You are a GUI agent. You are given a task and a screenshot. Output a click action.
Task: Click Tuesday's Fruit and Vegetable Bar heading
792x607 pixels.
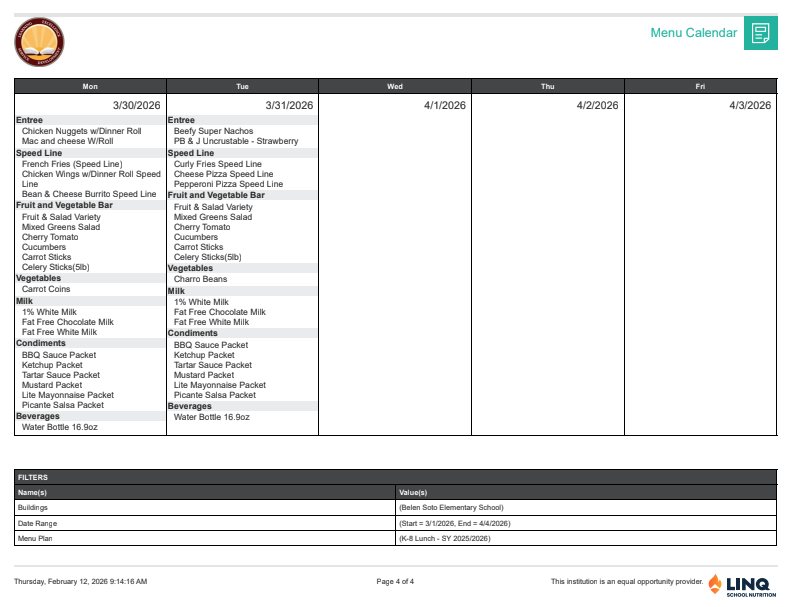coord(216,195)
